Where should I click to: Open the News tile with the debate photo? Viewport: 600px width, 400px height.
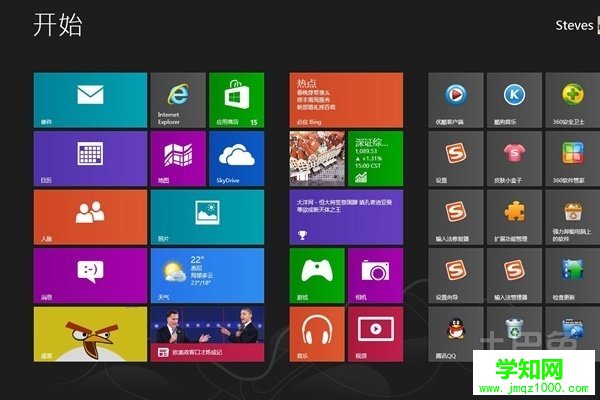[207, 334]
